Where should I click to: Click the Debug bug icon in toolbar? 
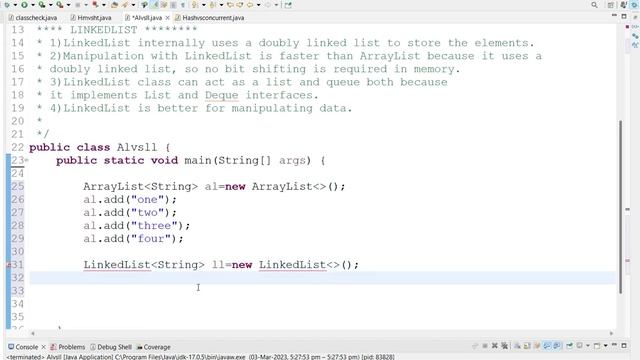[7, 5]
